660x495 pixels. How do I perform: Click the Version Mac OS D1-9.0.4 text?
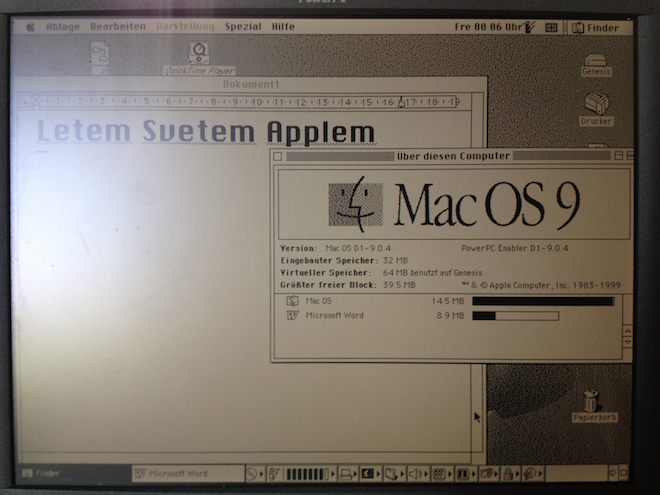[x=335, y=248]
